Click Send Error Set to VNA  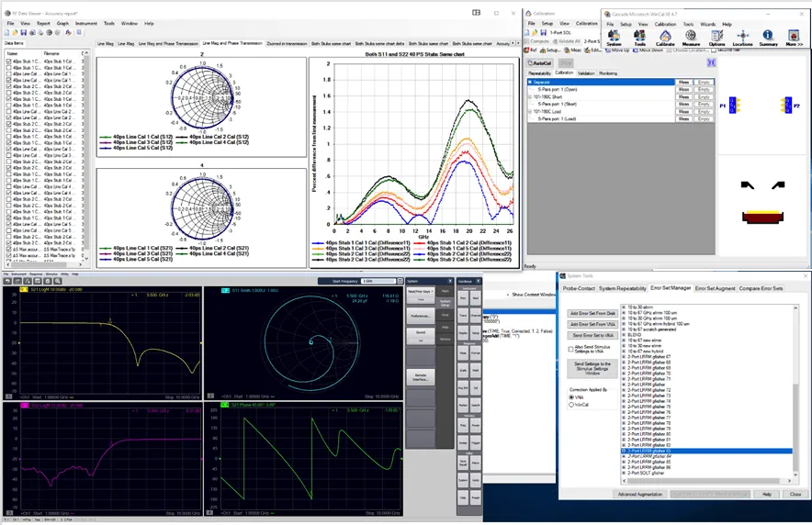pyautogui.click(x=592, y=335)
